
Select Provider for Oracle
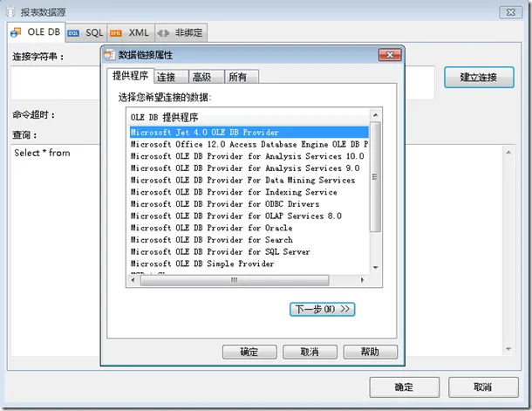(x=249, y=228)
